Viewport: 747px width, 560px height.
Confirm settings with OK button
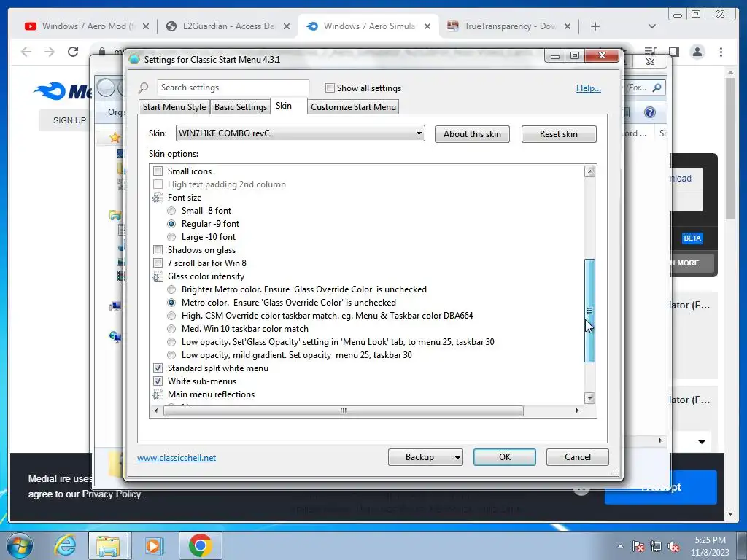pyautogui.click(x=505, y=457)
